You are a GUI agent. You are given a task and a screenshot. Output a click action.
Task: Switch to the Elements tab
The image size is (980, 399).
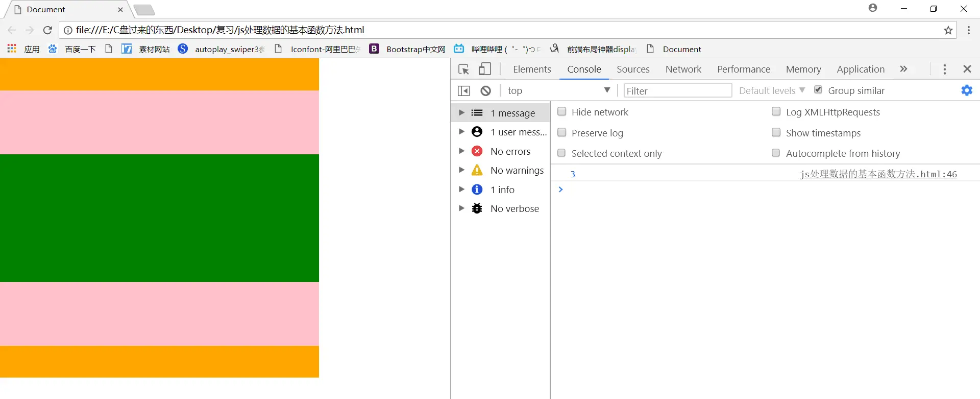[x=532, y=69]
